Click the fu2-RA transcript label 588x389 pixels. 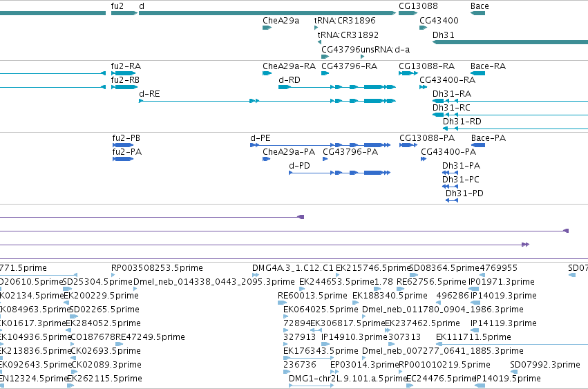click(x=126, y=66)
